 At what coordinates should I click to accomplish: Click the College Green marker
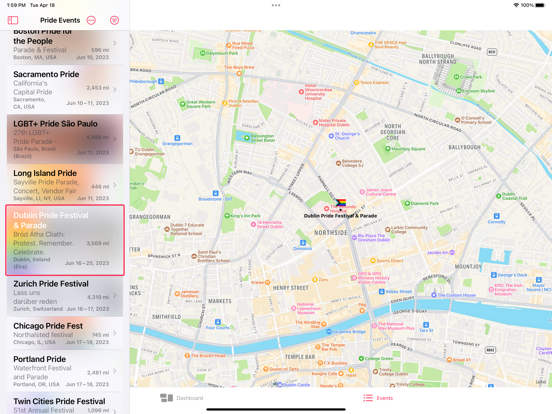click(361, 358)
